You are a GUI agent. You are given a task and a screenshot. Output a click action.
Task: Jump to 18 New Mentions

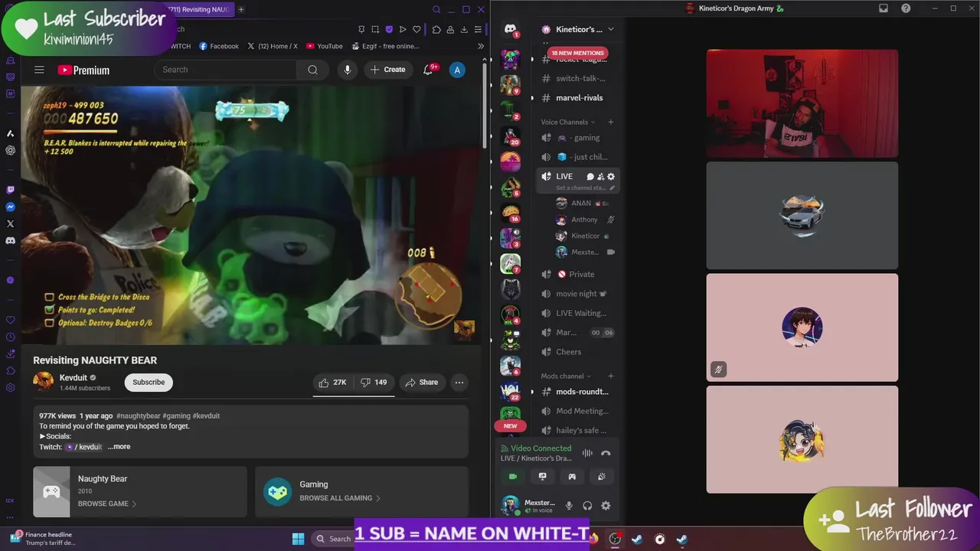[x=578, y=53]
